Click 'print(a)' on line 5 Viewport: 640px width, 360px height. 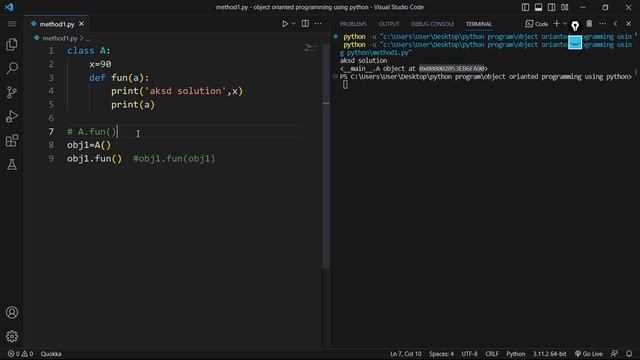[133, 104]
